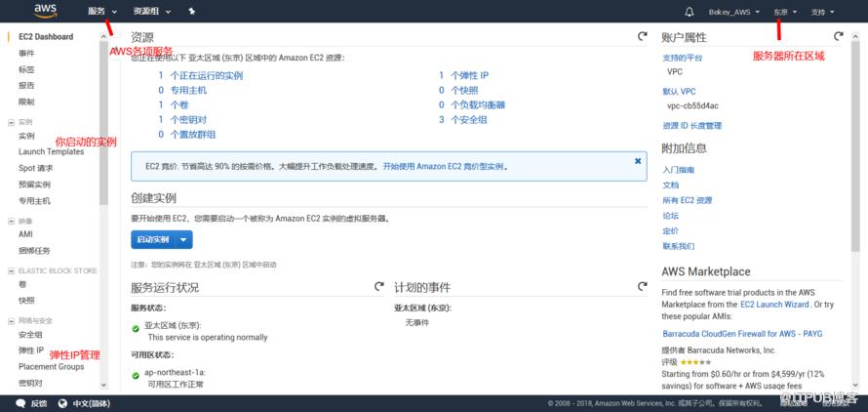Click the 启动实例 launch button

click(153, 239)
